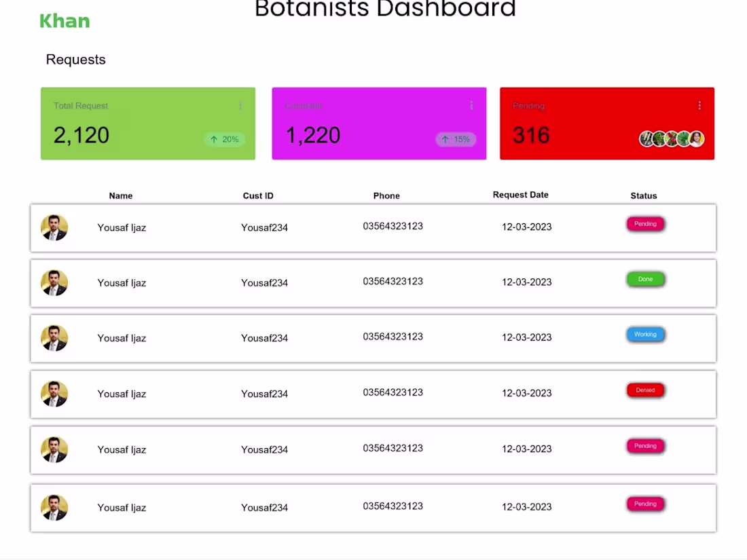Select the Requests section heading

75,60
